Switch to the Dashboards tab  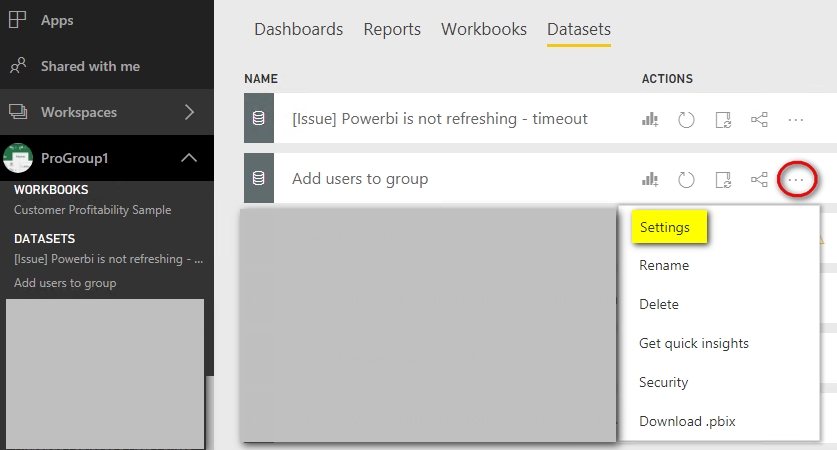click(x=298, y=29)
